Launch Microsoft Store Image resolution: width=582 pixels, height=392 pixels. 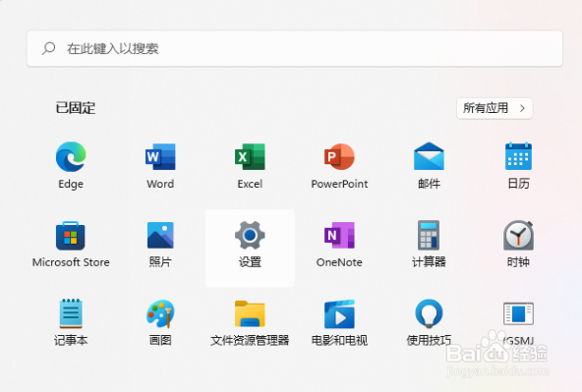[x=71, y=236]
